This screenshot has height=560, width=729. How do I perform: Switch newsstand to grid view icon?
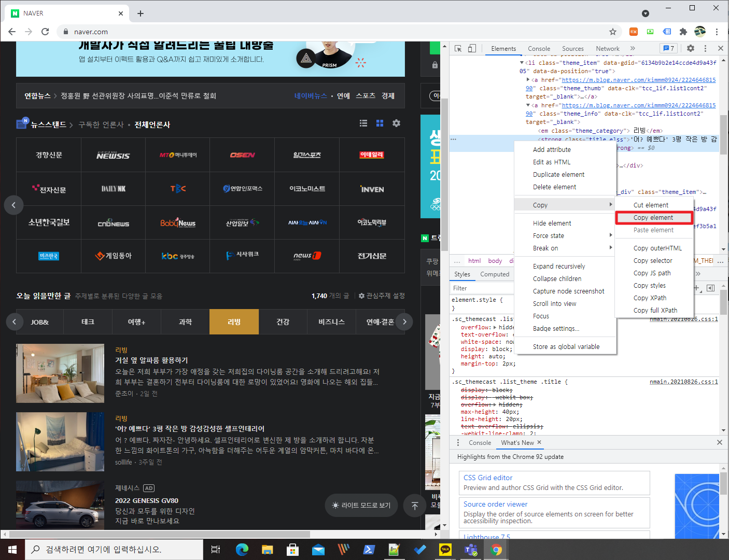pyautogui.click(x=380, y=123)
